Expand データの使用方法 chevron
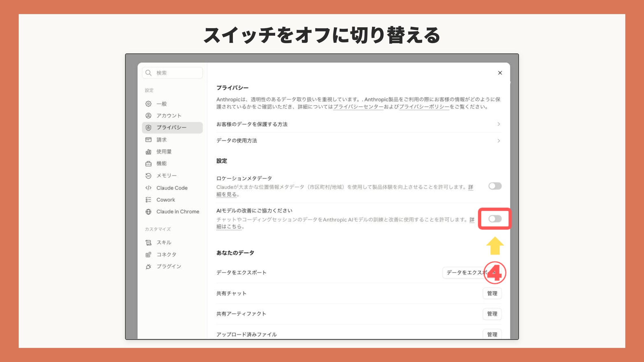The height and width of the screenshot is (362, 644). point(499,141)
